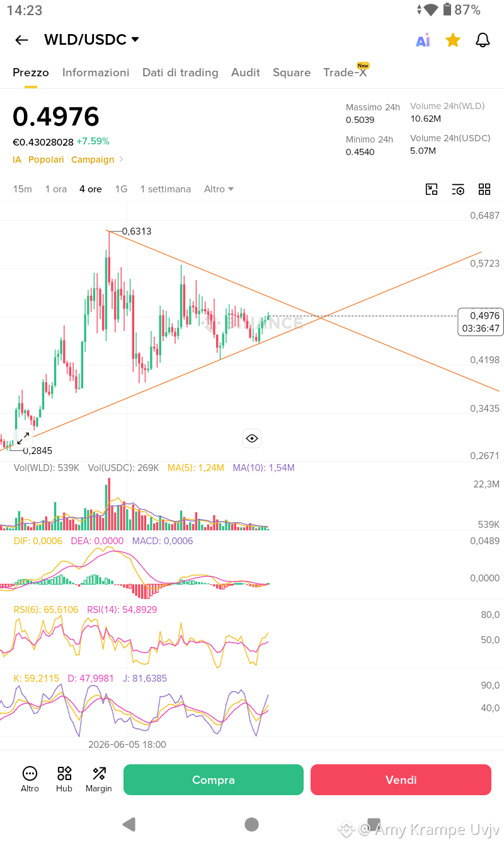The width and height of the screenshot is (504, 845).
Task: Switch to the Informazioni tab
Action: 96,73
